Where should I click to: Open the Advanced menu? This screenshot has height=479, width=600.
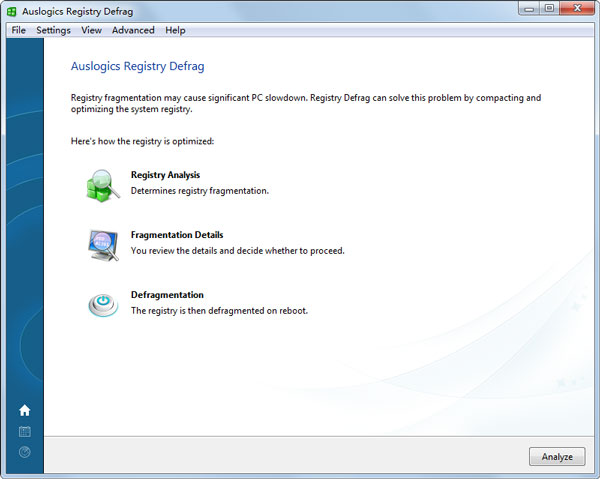133,30
